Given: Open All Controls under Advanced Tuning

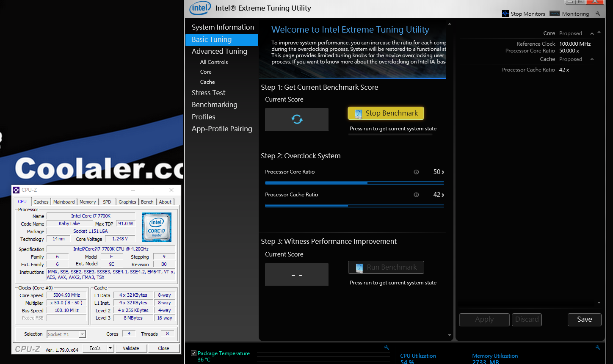Looking at the screenshot, I should 214,62.
